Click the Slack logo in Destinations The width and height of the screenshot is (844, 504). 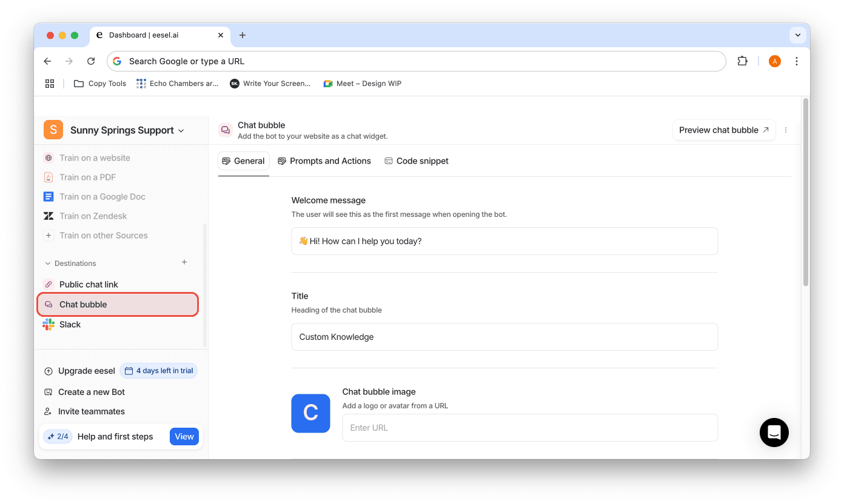(x=49, y=325)
